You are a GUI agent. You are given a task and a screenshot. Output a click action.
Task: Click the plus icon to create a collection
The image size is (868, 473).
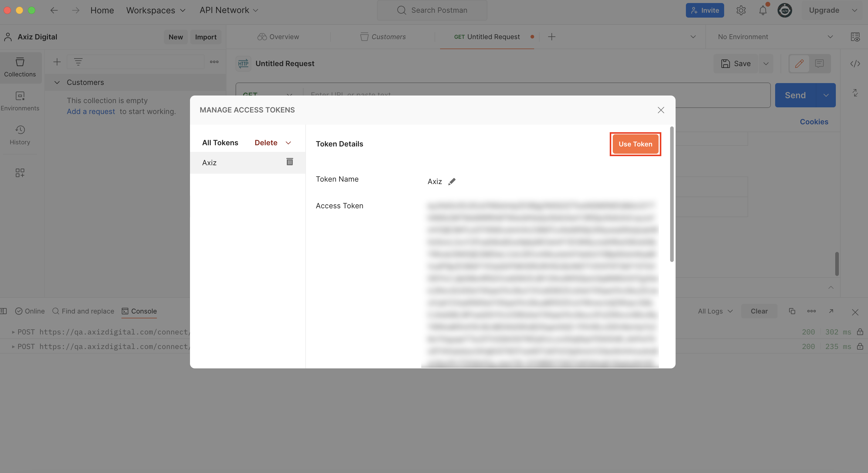coord(57,62)
